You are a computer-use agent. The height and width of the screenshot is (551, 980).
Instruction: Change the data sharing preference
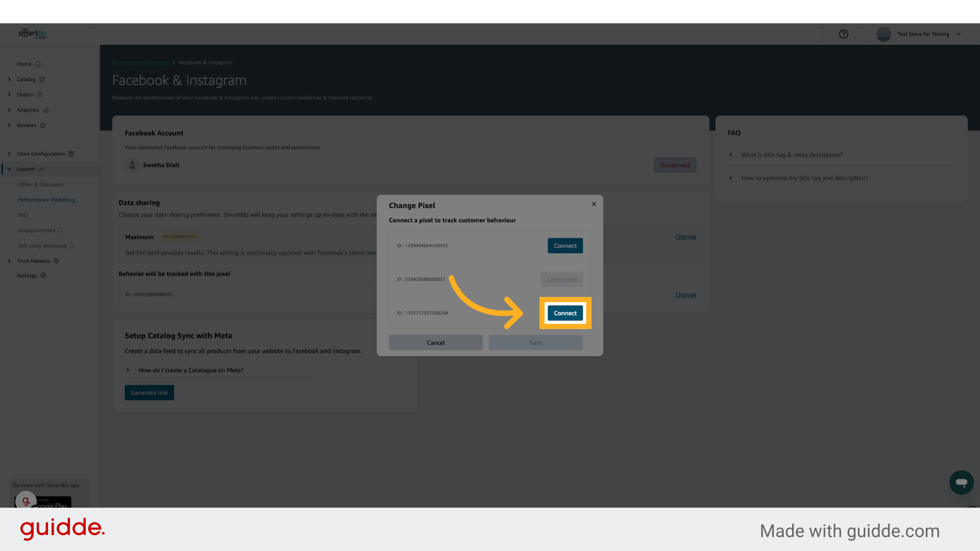tap(685, 237)
